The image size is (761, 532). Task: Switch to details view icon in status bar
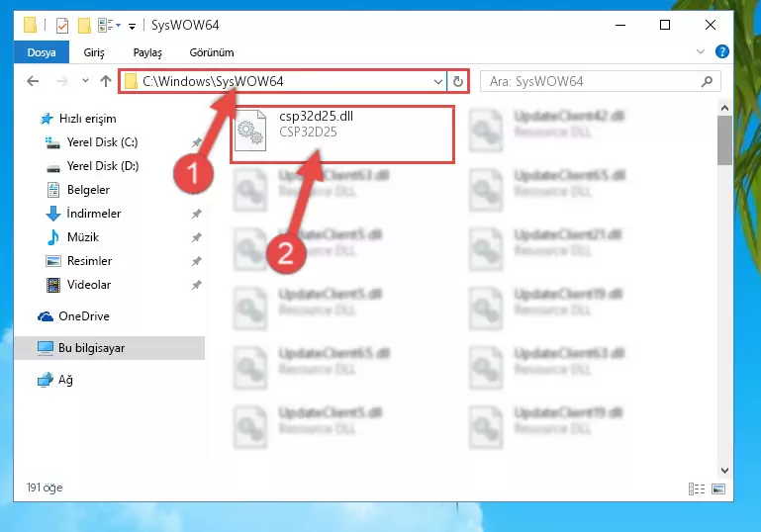[697, 488]
